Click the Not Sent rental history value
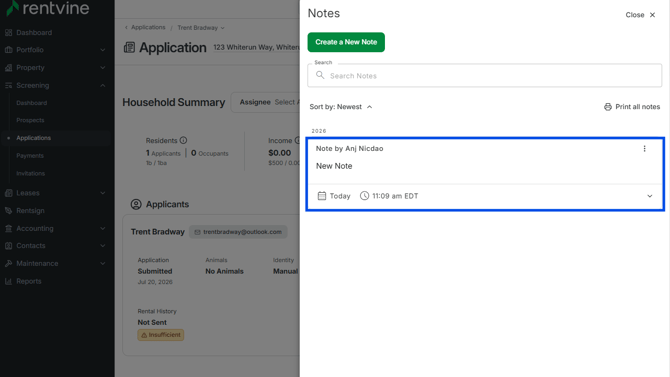The height and width of the screenshot is (377, 670). pos(152,322)
